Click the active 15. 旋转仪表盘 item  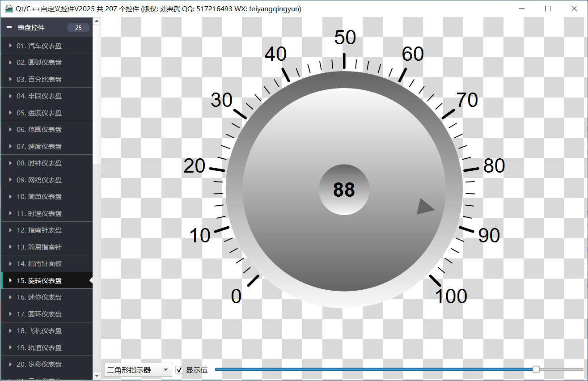(x=47, y=280)
